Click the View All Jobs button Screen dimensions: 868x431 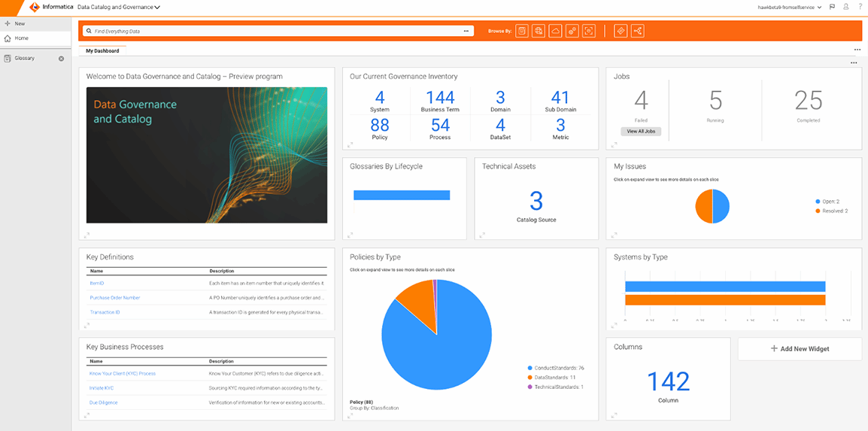tap(641, 132)
